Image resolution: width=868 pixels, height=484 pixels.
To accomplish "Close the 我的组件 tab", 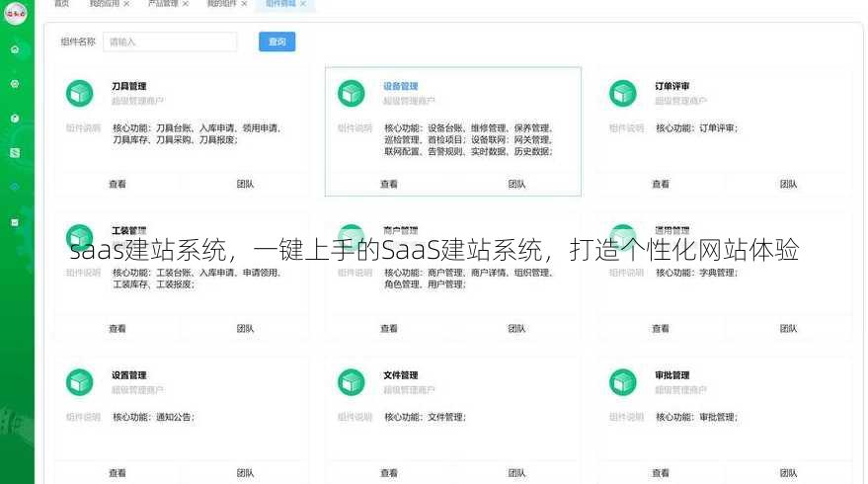I will click(x=244, y=4).
